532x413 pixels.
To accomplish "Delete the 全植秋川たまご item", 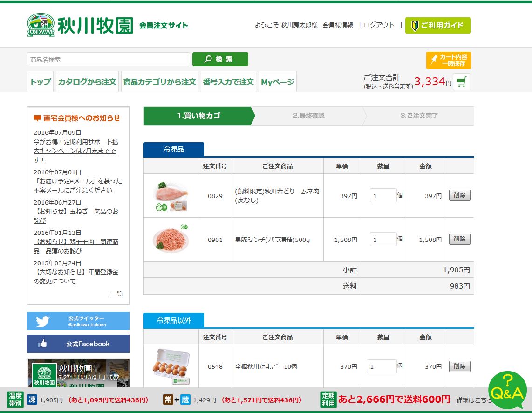I will click(459, 366).
